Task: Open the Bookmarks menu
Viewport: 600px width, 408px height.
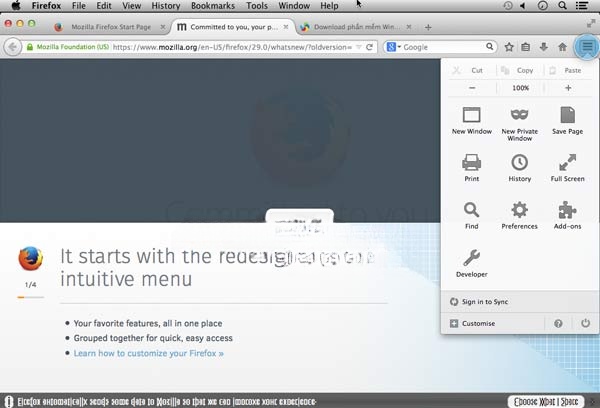Action: pyautogui.click(x=213, y=6)
